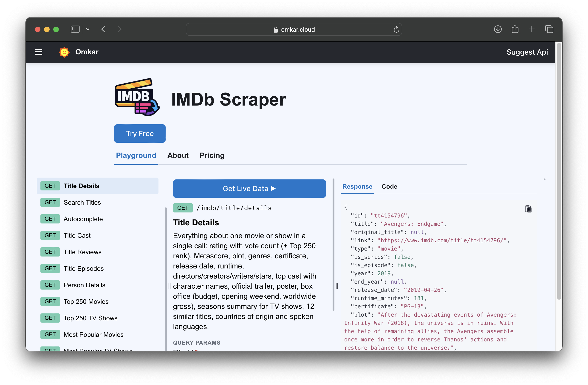Go forward with Safari forward arrow
Image resolution: width=588 pixels, height=385 pixels.
point(120,29)
